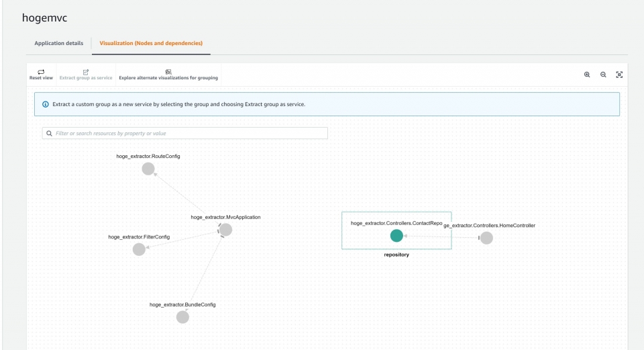
Task: Select the HomeController node circle
Action: pos(486,238)
